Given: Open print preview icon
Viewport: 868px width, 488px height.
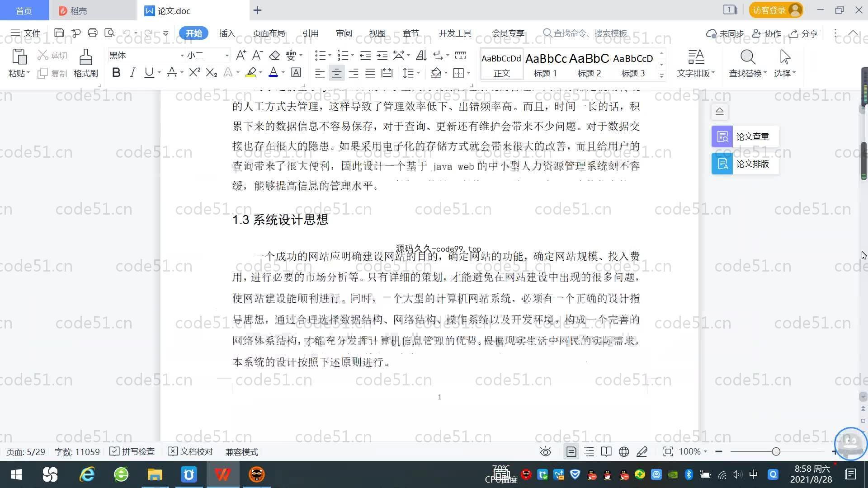Looking at the screenshot, I should coord(109,33).
